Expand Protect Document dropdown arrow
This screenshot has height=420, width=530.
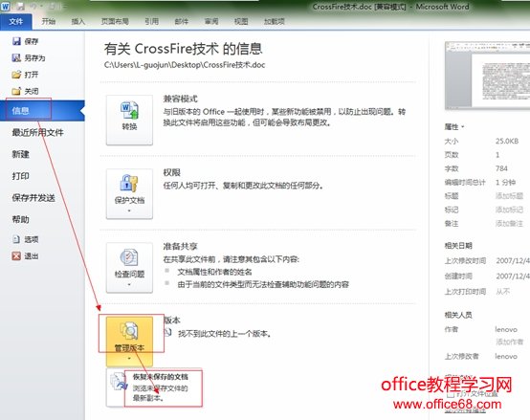pyautogui.click(x=129, y=210)
